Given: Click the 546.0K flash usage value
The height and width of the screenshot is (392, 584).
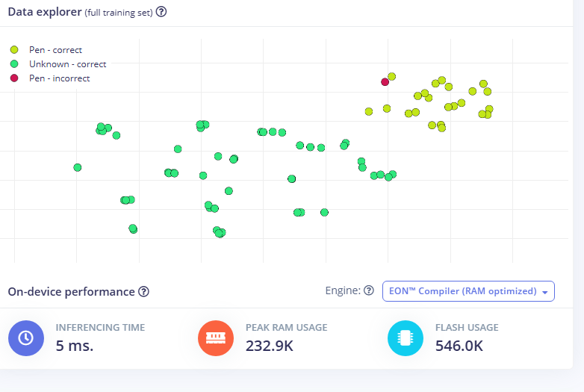Looking at the screenshot, I should pos(459,346).
